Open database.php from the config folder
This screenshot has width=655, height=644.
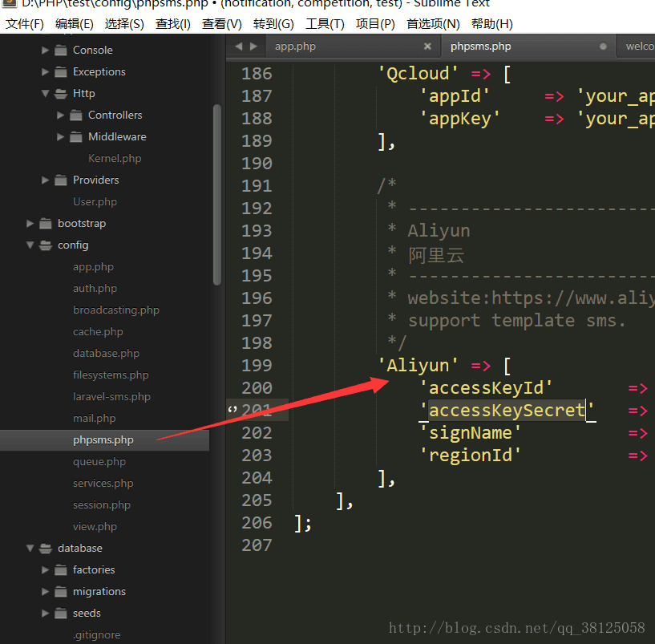(x=106, y=354)
